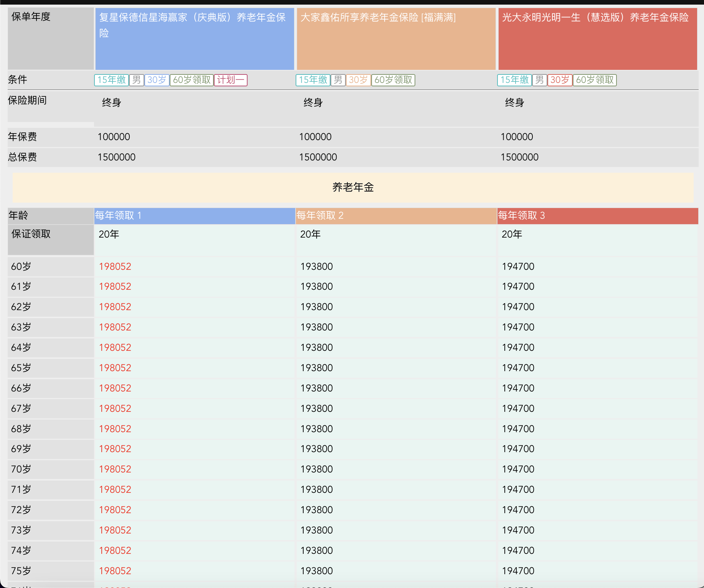Select 15年缴 tag in 复星保德信 conditions
Viewport: 704px width, 588px height.
111,80
